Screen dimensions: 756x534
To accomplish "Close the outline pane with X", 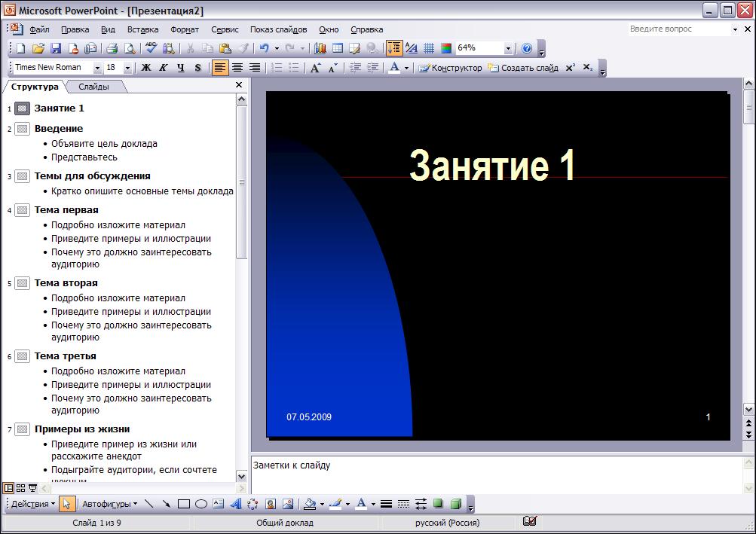I will pos(239,85).
